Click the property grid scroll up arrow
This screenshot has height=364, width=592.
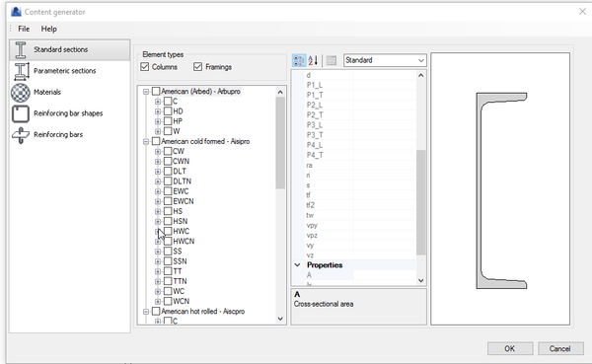(x=421, y=75)
